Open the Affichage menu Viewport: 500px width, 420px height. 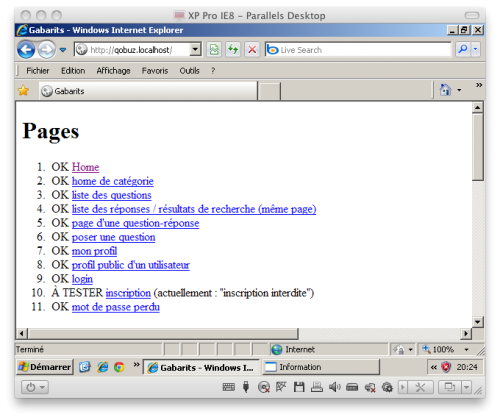coord(113,71)
